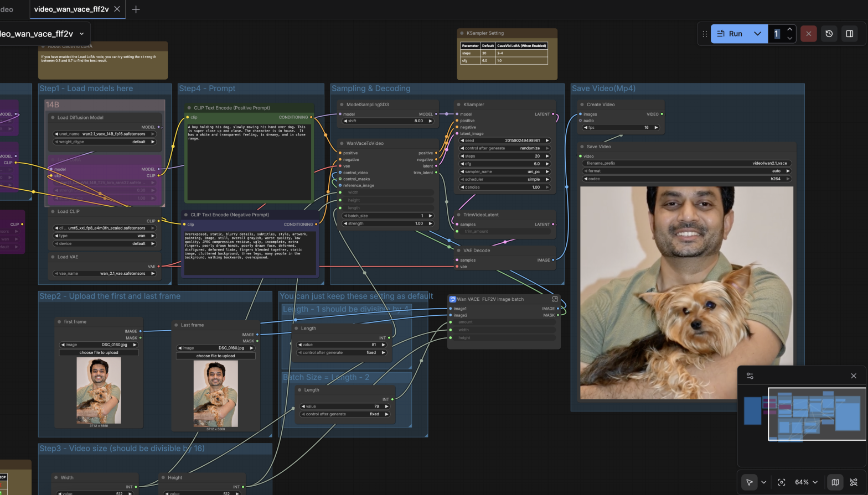This screenshot has width=868, height=495.
Task: Click the Length value 79 field
Action: (346, 406)
